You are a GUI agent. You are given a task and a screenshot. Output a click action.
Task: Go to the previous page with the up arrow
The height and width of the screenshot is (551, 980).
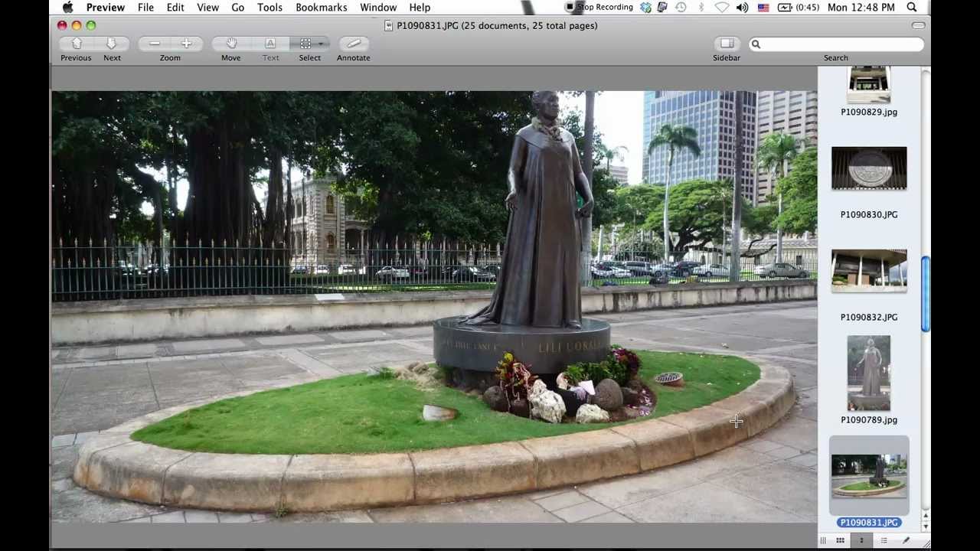pyautogui.click(x=77, y=44)
